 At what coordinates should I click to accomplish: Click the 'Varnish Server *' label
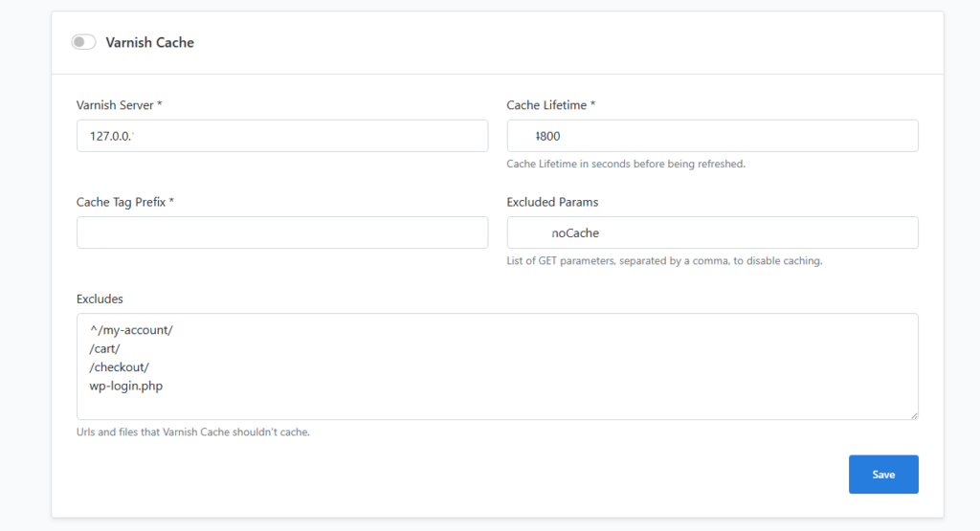(120, 105)
